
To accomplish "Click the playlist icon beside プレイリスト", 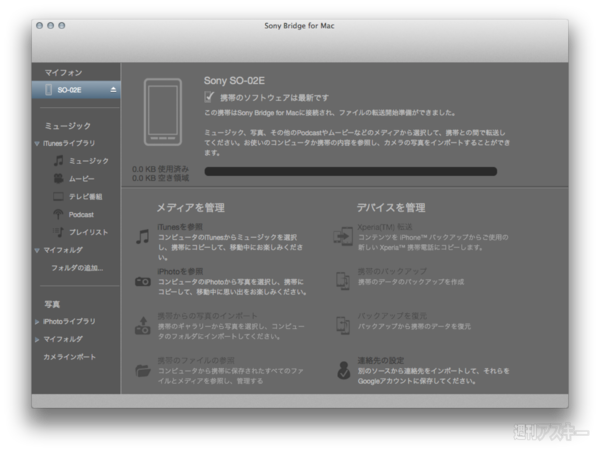I will [x=58, y=232].
